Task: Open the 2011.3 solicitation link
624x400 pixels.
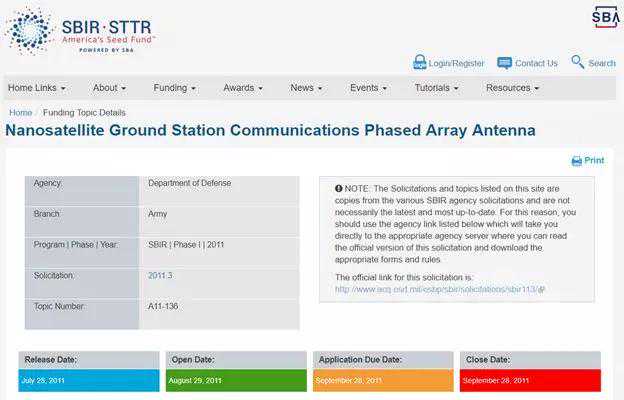Action: tap(160, 275)
